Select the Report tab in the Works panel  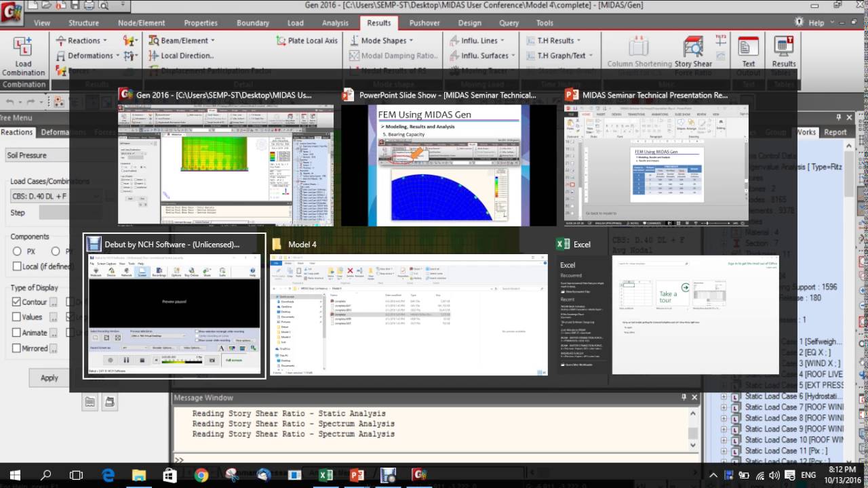tap(835, 132)
